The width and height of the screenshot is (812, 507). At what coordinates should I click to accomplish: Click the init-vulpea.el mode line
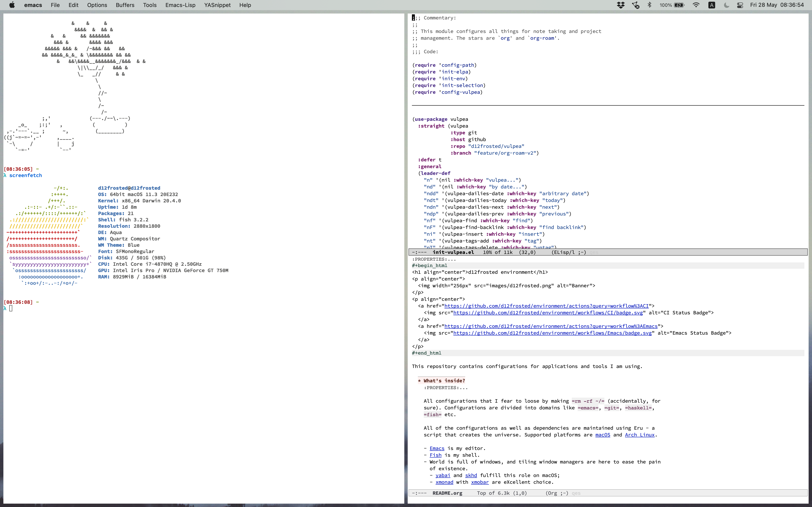click(453, 252)
